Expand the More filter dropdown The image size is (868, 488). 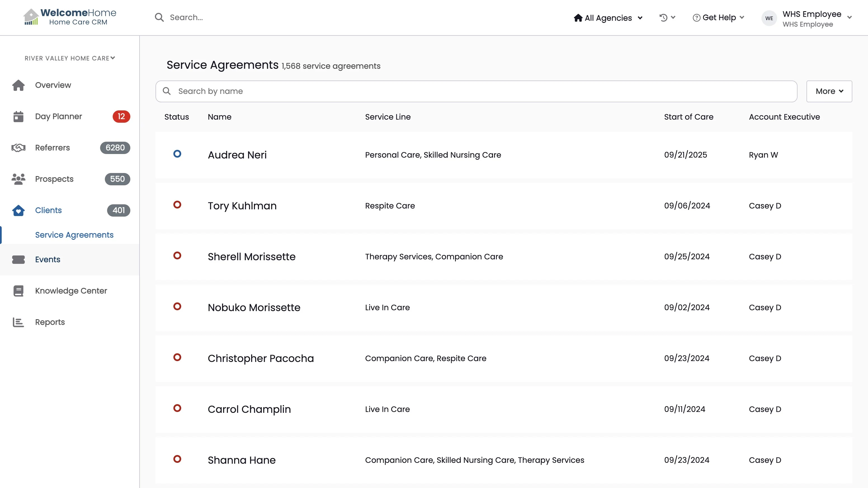[x=829, y=91]
